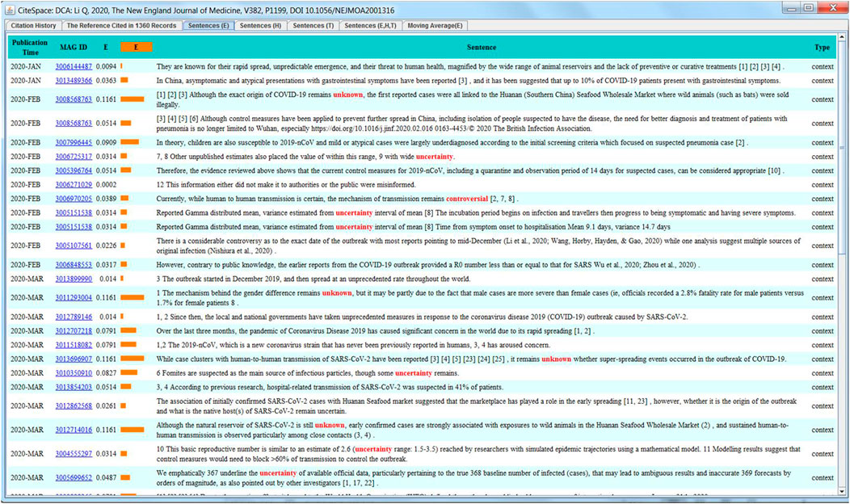
Task: Follow the 3013696907 MAG ID link
Action: [x=74, y=359]
